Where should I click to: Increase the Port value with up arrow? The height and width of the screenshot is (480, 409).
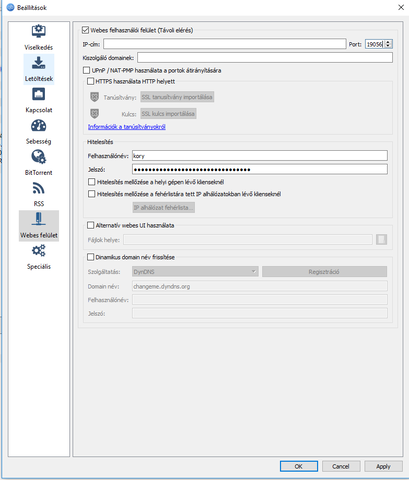click(x=388, y=42)
